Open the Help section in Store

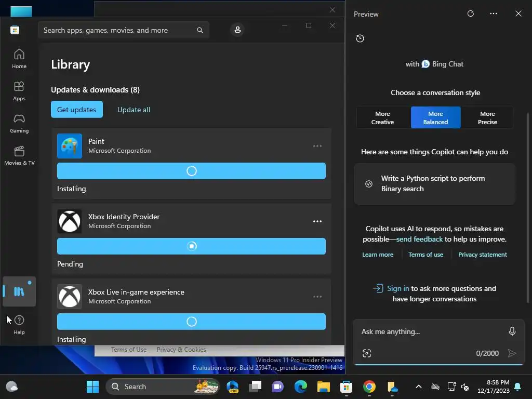19,325
